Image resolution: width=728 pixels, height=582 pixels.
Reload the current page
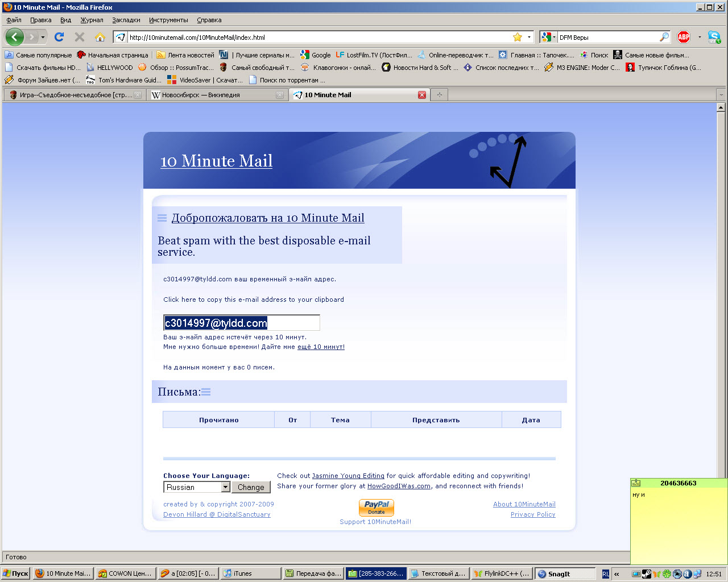59,37
